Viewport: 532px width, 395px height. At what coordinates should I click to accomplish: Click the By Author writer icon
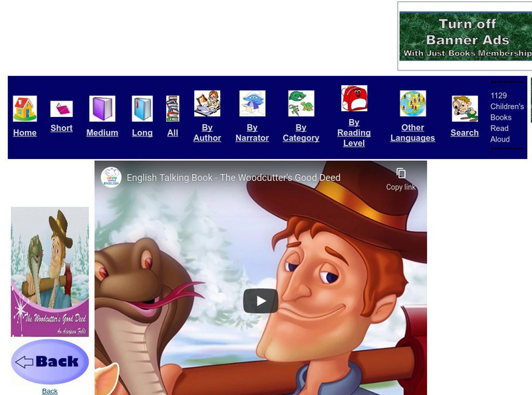click(207, 104)
